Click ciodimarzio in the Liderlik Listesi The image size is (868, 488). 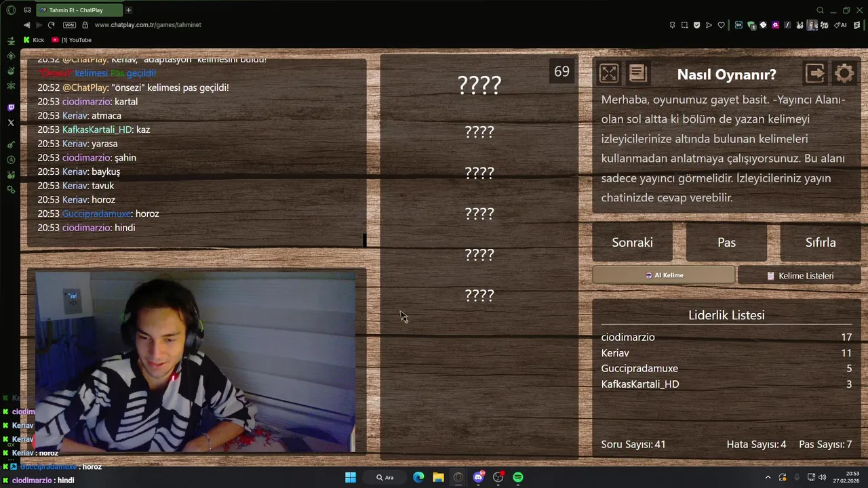[x=628, y=337]
